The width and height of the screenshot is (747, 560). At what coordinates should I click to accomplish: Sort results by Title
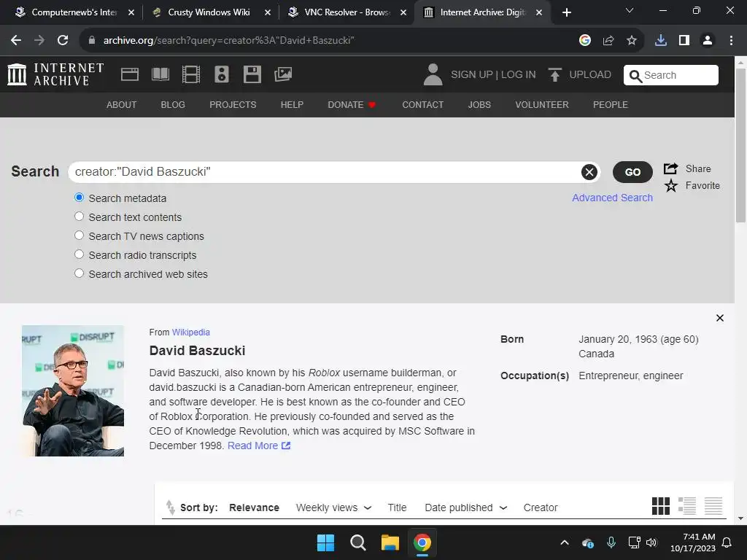397,507
